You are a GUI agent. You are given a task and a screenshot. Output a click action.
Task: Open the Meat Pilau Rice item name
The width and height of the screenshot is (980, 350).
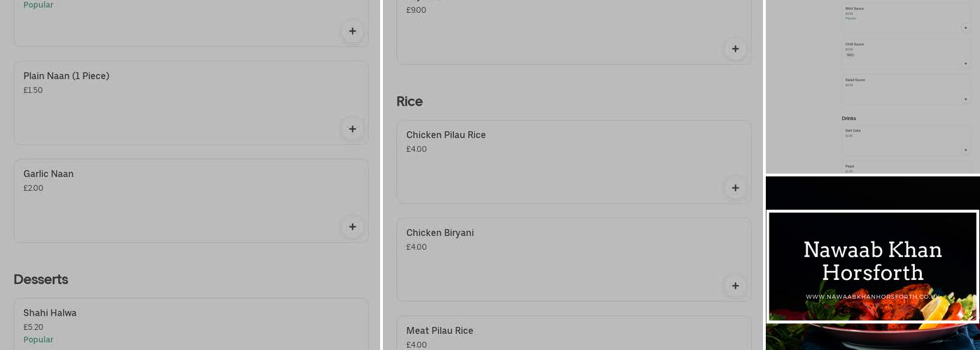click(440, 330)
